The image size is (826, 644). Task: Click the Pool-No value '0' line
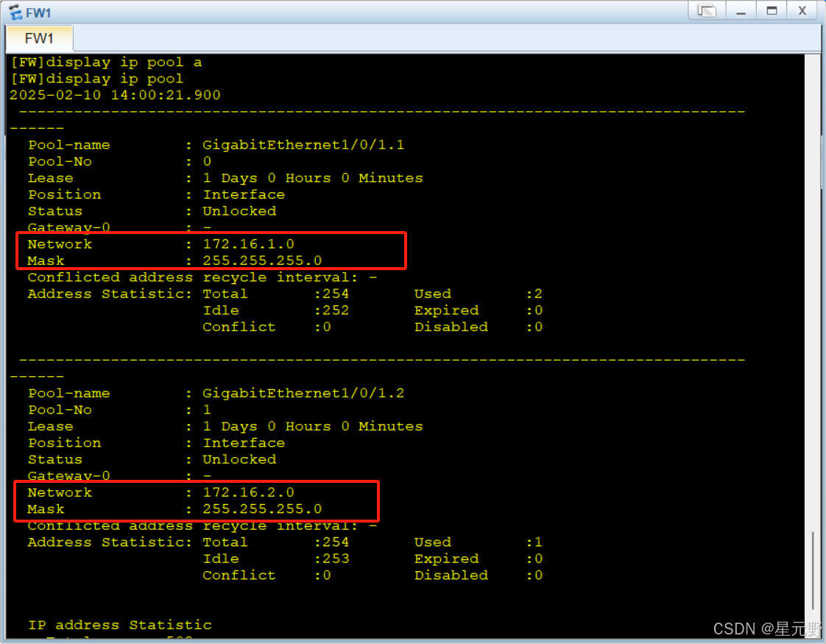[x=120, y=162]
